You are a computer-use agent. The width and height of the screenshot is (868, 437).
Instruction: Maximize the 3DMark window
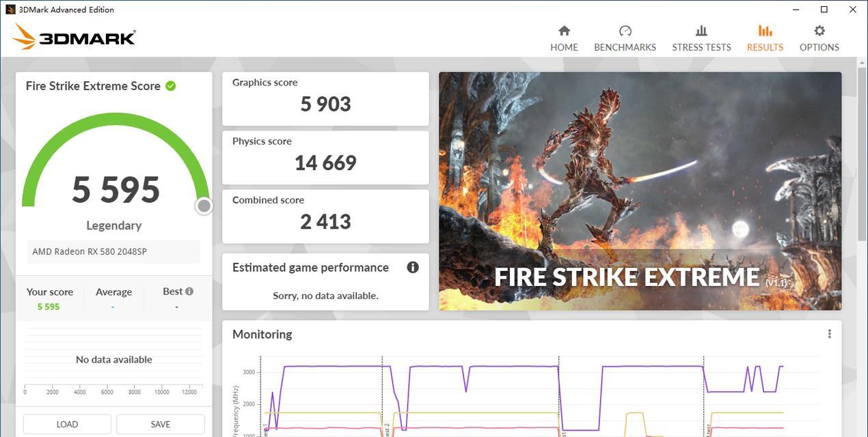(824, 10)
